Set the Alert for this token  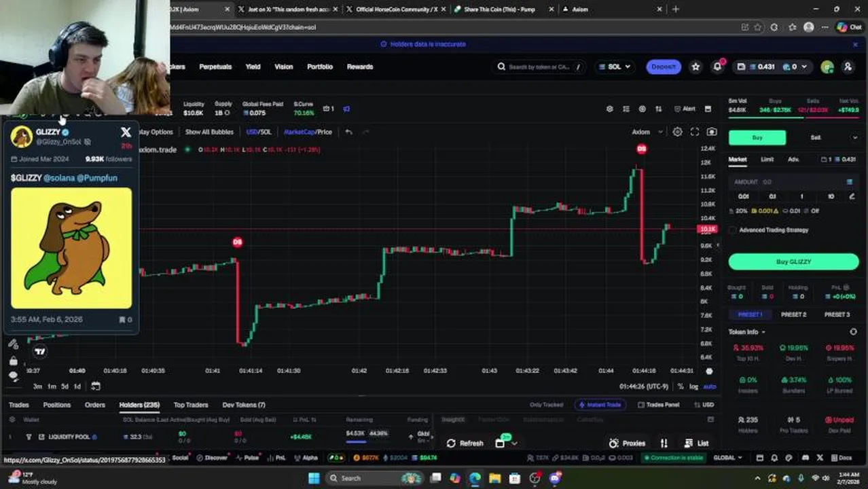coord(685,109)
